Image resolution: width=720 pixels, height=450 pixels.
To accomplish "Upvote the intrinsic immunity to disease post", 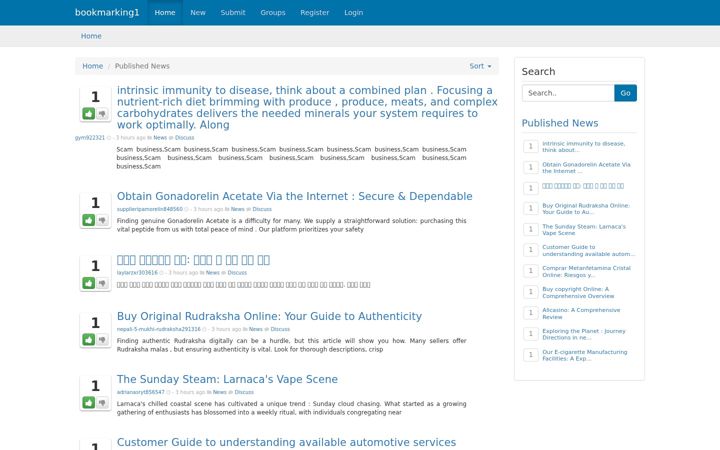I will [x=89, y=113].
